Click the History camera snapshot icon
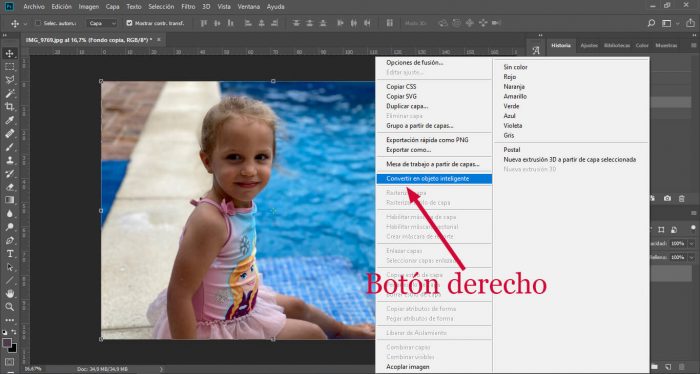Image resolution: width=700 pixels, height=374 pixels. click(667, 198)
